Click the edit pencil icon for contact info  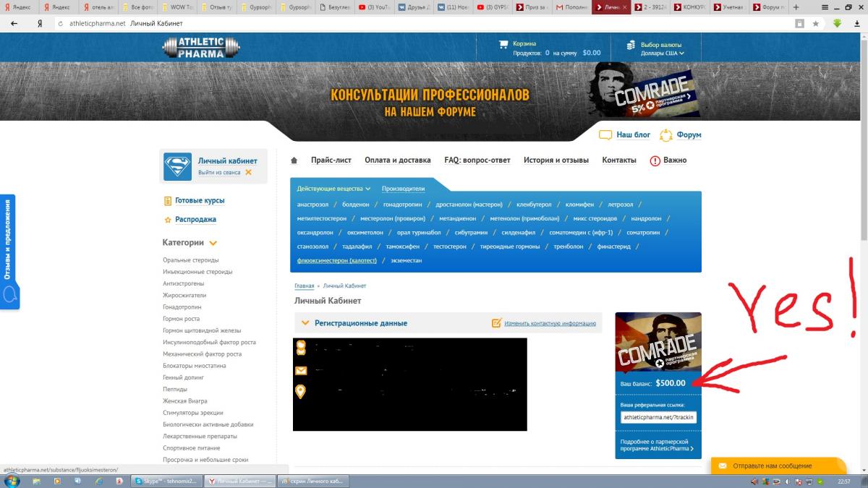click(496, 323)
